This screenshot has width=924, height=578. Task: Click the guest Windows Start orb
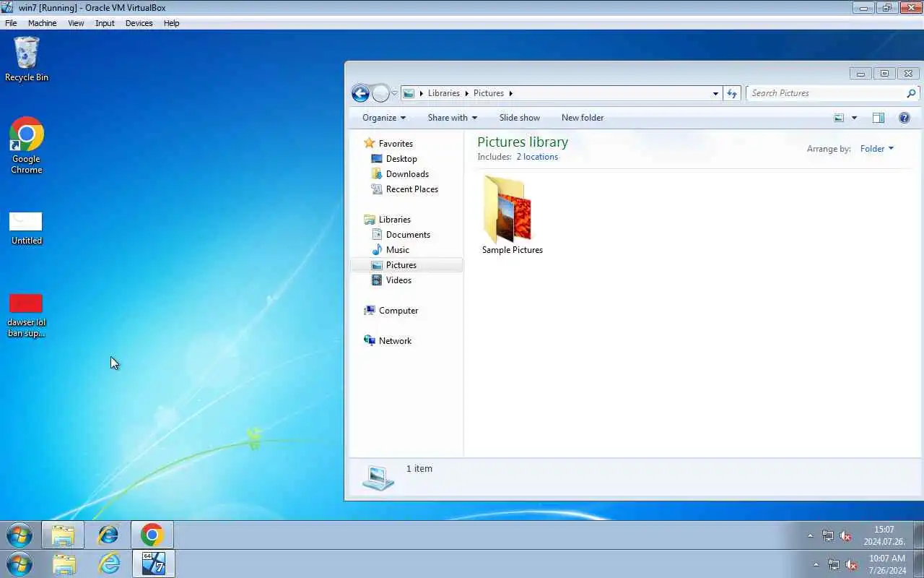pos(19,535)
